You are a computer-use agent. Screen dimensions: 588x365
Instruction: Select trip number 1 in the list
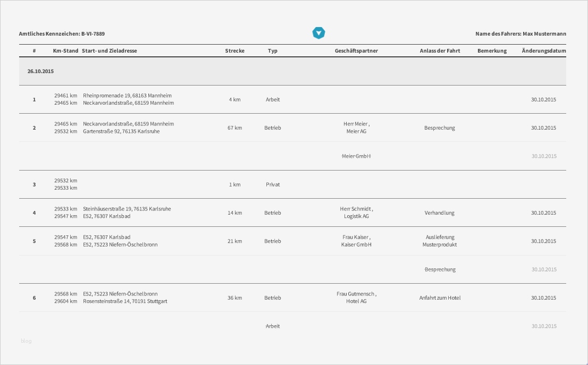pos(35,99)
